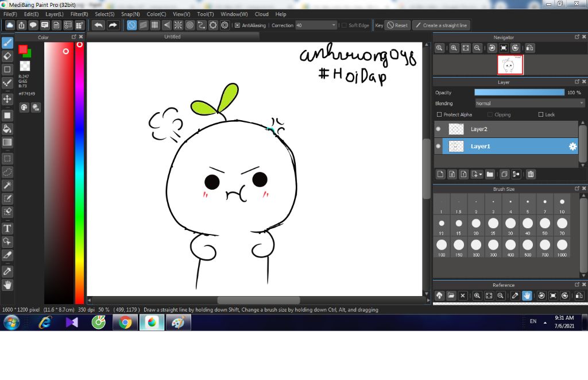Toggle the AntiAliasing checkbox
This screenshot has width=588, height=380.
click(237, 25)
